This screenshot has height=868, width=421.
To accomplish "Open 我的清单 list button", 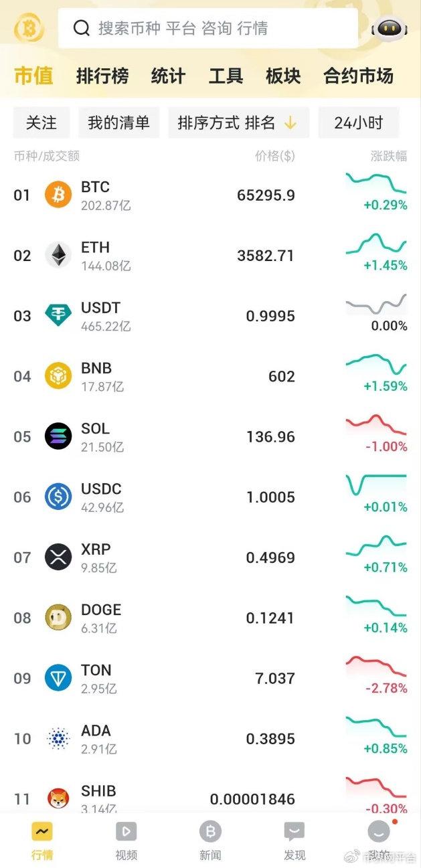I will [x=118, y=123].
